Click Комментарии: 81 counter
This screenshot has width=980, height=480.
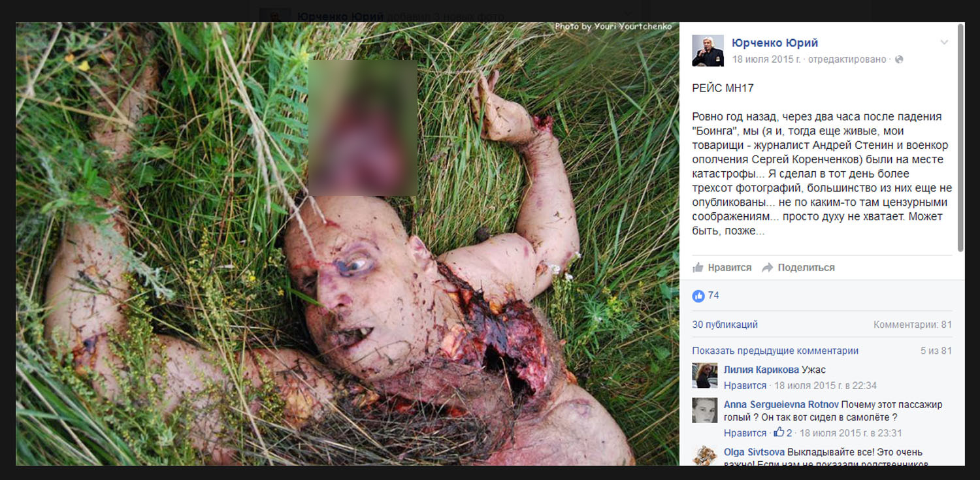coord(913,325)
